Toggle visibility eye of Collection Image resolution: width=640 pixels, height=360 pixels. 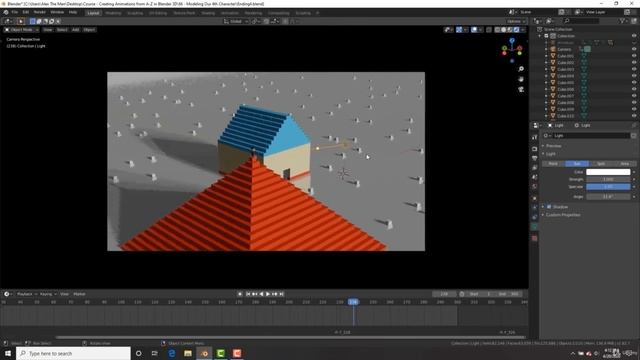coord(634,36)
